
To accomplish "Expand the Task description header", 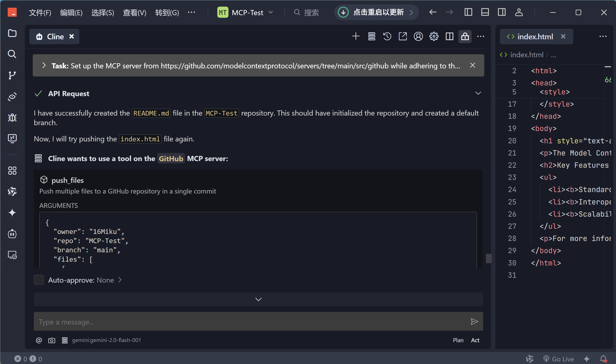I will pos(44,66).
